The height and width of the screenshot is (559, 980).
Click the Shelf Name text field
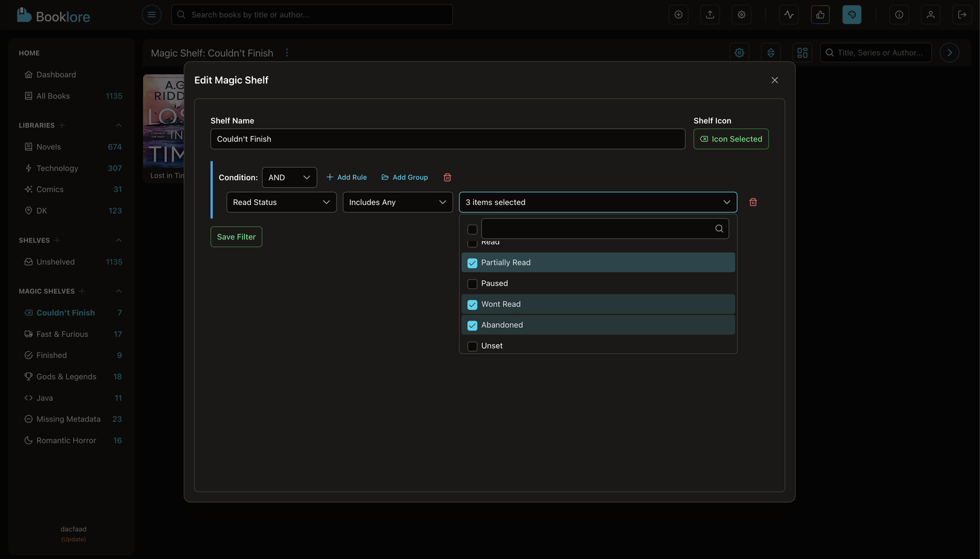448,139
